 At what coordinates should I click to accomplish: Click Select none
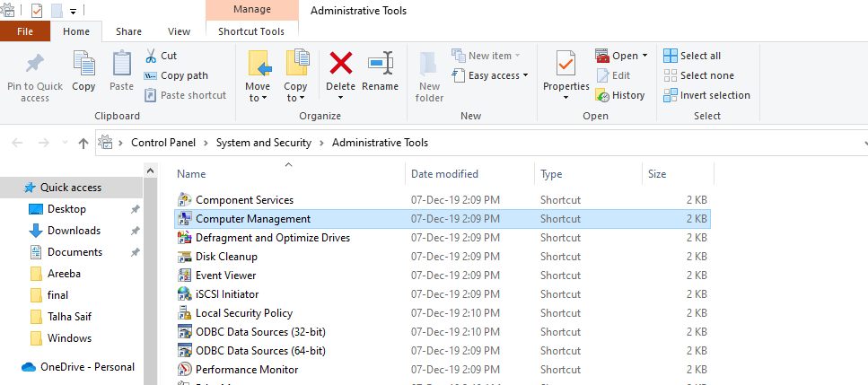(x=698, y=75)
